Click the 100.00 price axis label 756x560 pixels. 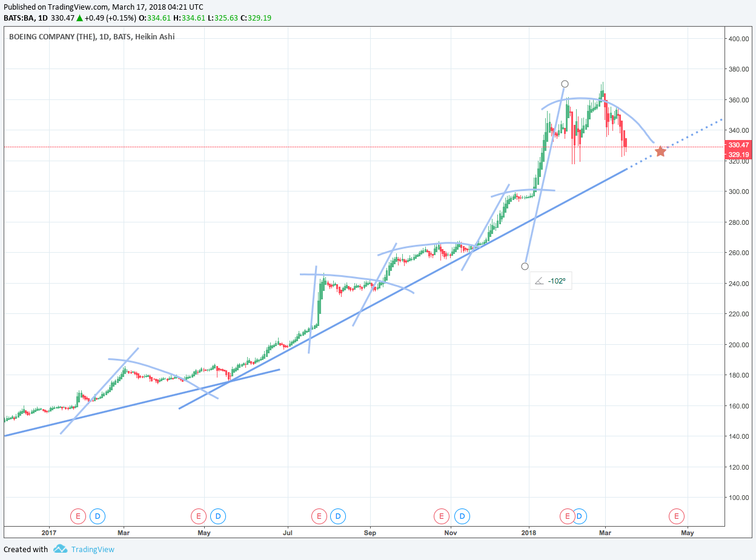click(x=738, y=498)
